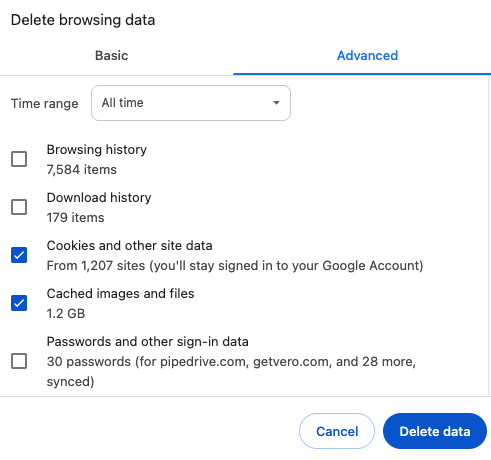Image resolution: width=491 pixels, height=460 pixels.
Task: Click "Passwords and other sign-in data" label
Action: coord(148,342)
